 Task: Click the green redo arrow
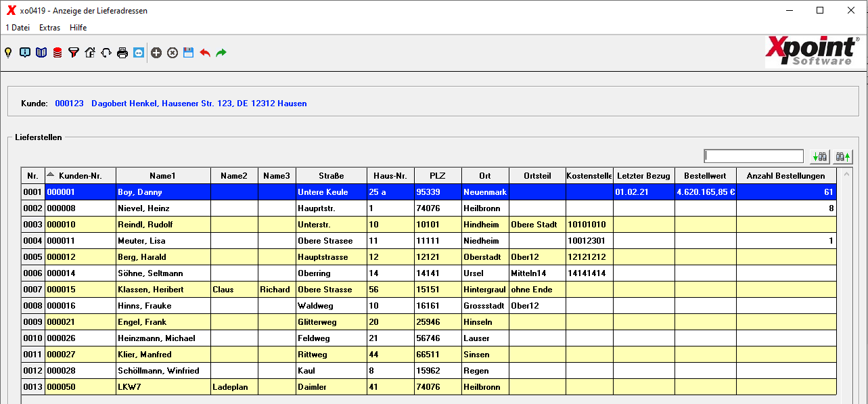[221, 52]
